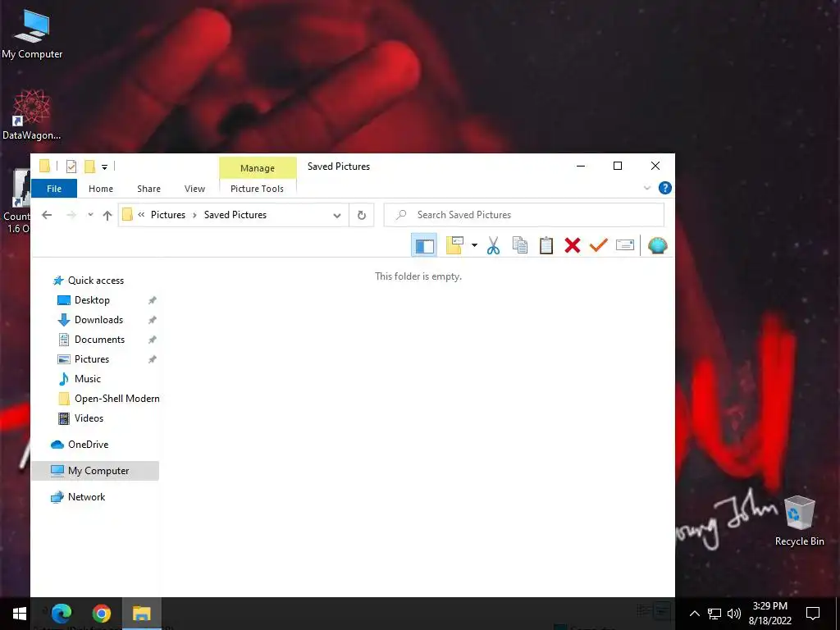Click the orange checkmark Properties icon

(x=598, y=245)
